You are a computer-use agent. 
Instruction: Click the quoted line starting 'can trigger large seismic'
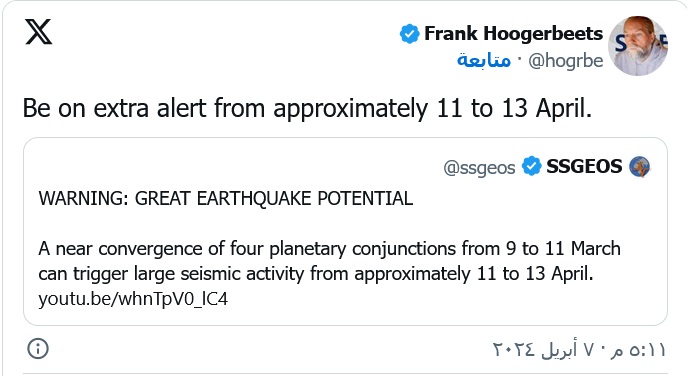[316, 274]
